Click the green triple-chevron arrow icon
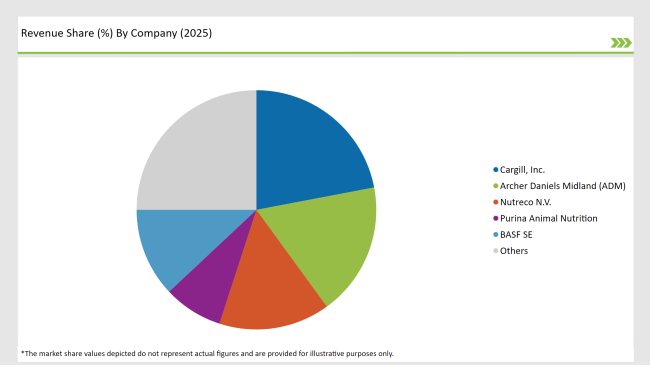The height and width of the screenshot is (370, 650). (621, 43)
